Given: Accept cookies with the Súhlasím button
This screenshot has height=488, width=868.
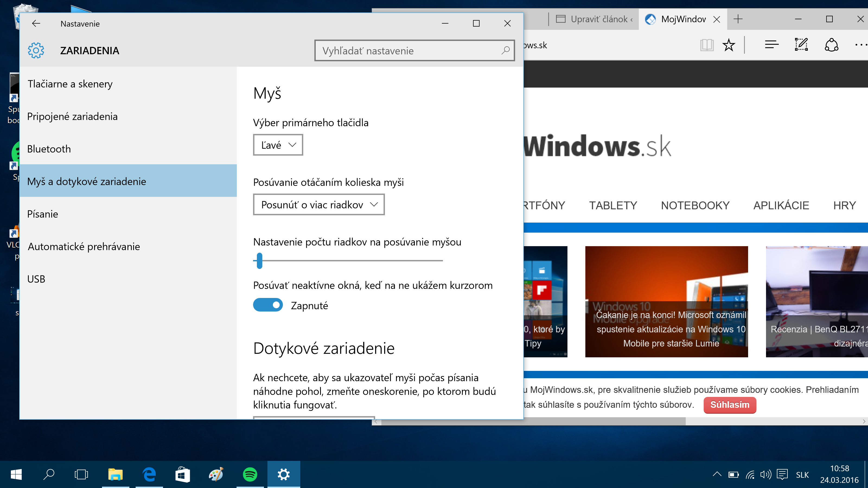Looking at the screenshot, I should pyautogui.click(x=730, y=405).
